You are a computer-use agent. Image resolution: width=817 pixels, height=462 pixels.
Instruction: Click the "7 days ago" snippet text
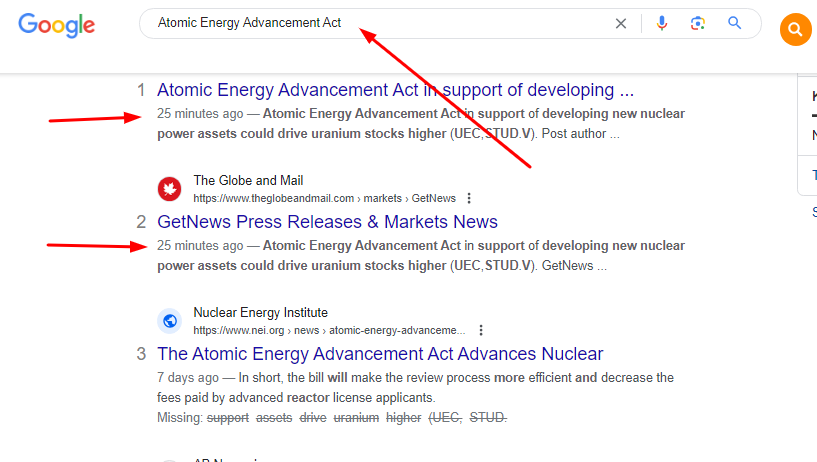[188, 378]
